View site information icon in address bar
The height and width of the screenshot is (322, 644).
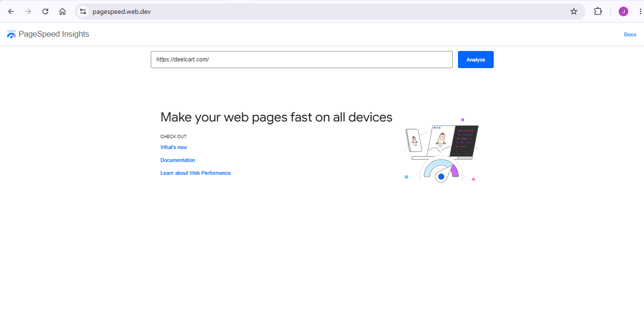(83, 11)
